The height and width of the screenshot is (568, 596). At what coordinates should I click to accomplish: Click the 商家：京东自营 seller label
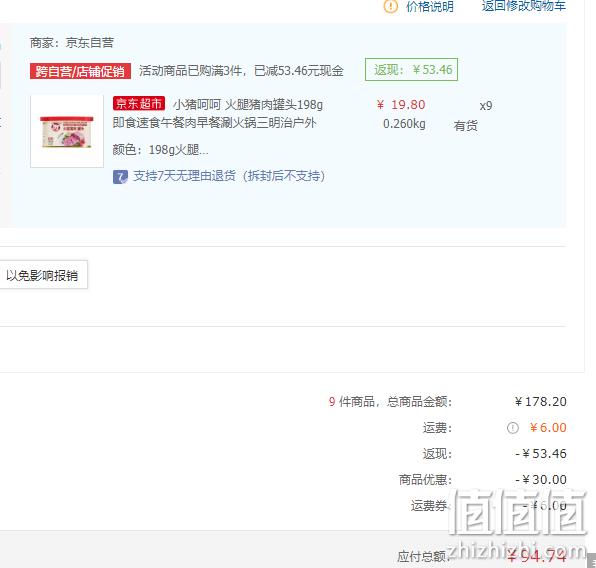[72, 43]
